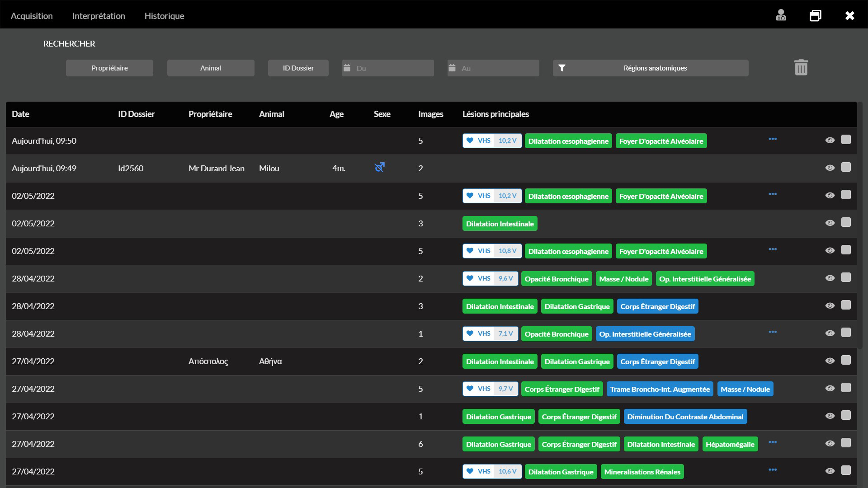Tick checkbox of Dilatation Intestinale 02/05/2022 row
Image resolution: width=868 pixels, height=488 pixels.
(x=846, y=222)
